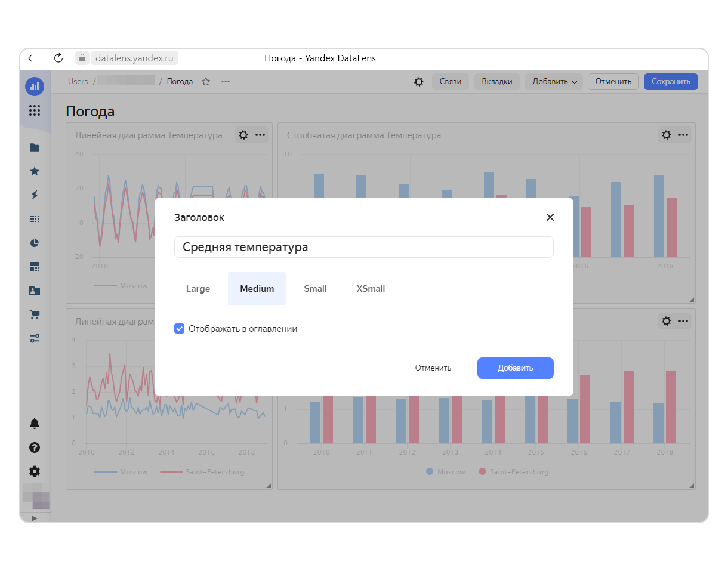Screen dimensions: 728x571
Task: Click resize handle of bottom-left line chart widget
Action: [x=269, y=486]
